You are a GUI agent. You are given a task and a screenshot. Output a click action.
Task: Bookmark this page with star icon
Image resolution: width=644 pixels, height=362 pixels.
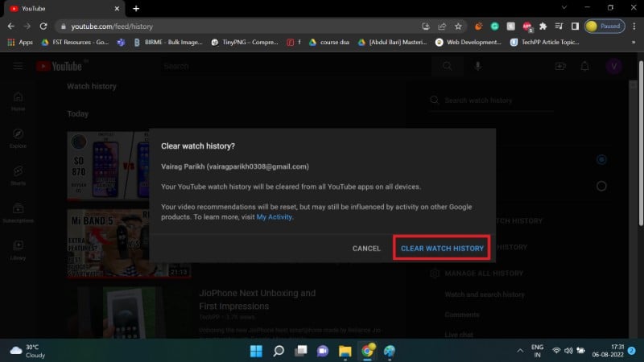pyautogui.click(x=458, y=27)
